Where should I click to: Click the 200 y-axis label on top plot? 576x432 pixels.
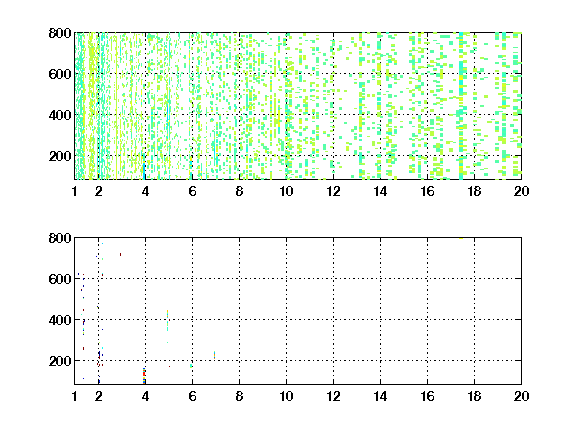[60, 156]
